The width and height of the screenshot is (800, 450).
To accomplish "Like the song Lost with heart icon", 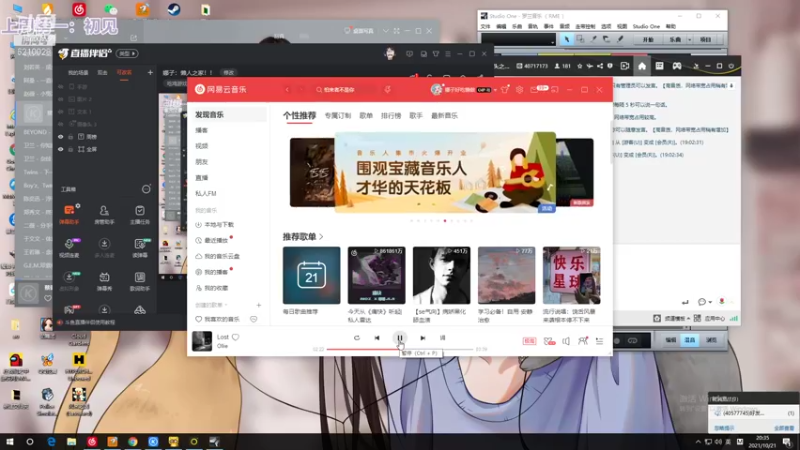I will 236,337.
